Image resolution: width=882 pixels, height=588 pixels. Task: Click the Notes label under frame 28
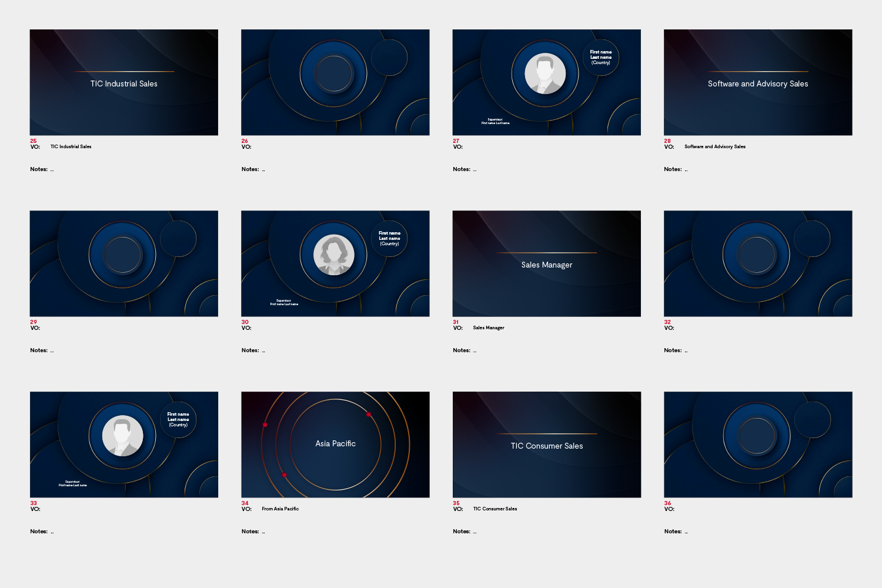point(673,169)
